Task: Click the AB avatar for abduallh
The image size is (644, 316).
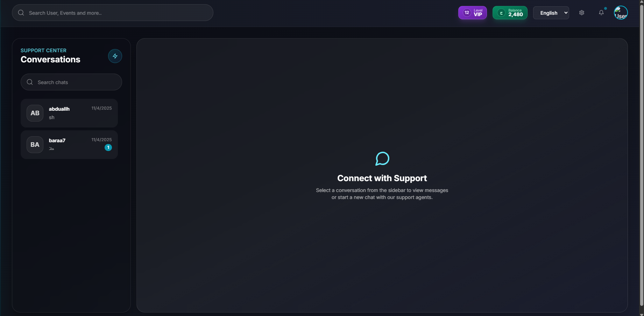Action: pyautogui.click(x=35, y=113)
